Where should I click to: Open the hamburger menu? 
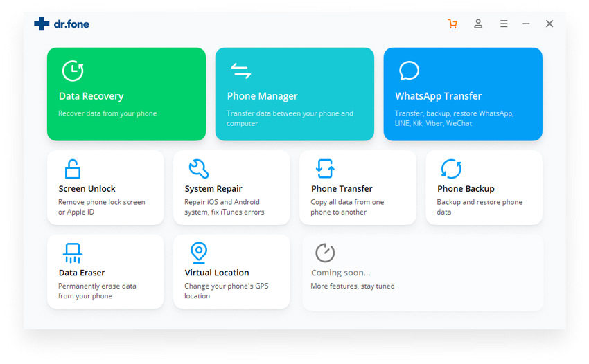pos(504,24)
